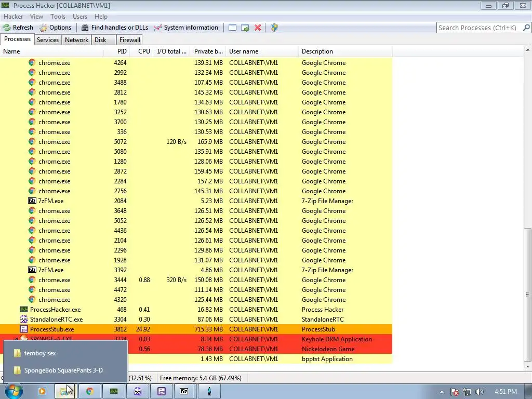Screen dimensions: 532x399
Task: Open the View menu
Action: point(36,16)
